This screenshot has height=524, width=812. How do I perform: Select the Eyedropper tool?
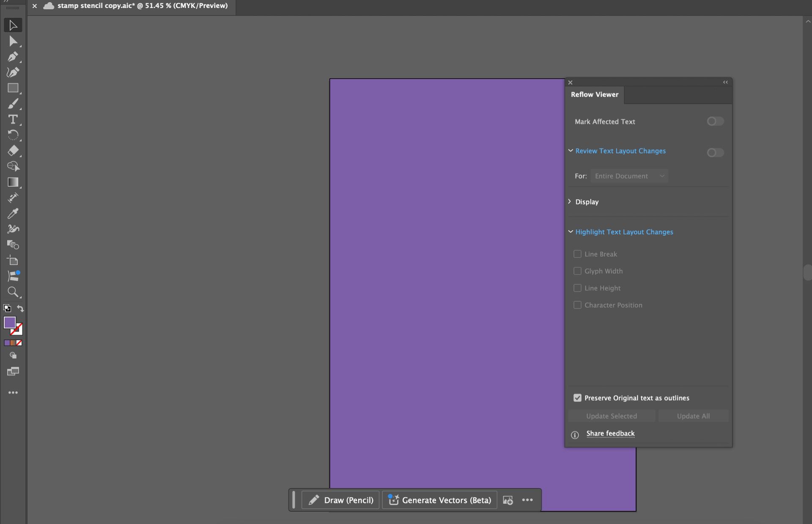point(13,214)
